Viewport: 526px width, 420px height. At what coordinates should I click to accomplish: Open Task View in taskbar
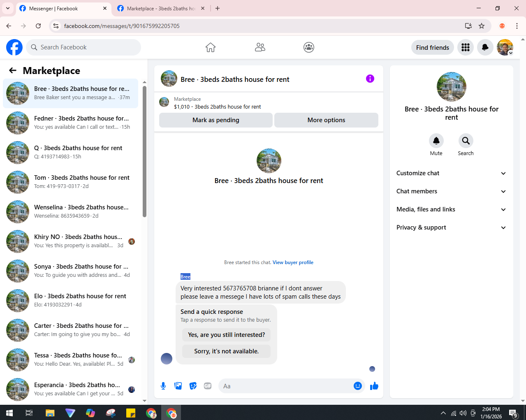[29, 413]
